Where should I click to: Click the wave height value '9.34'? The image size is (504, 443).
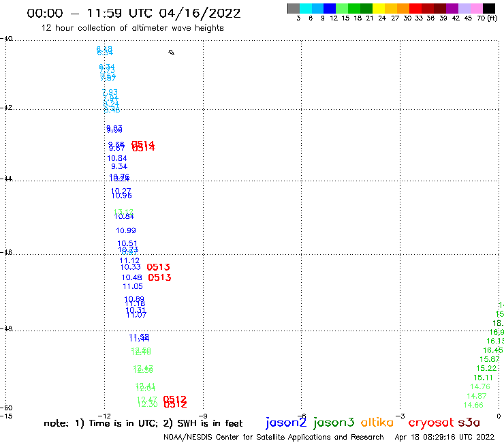pos(119,167)
